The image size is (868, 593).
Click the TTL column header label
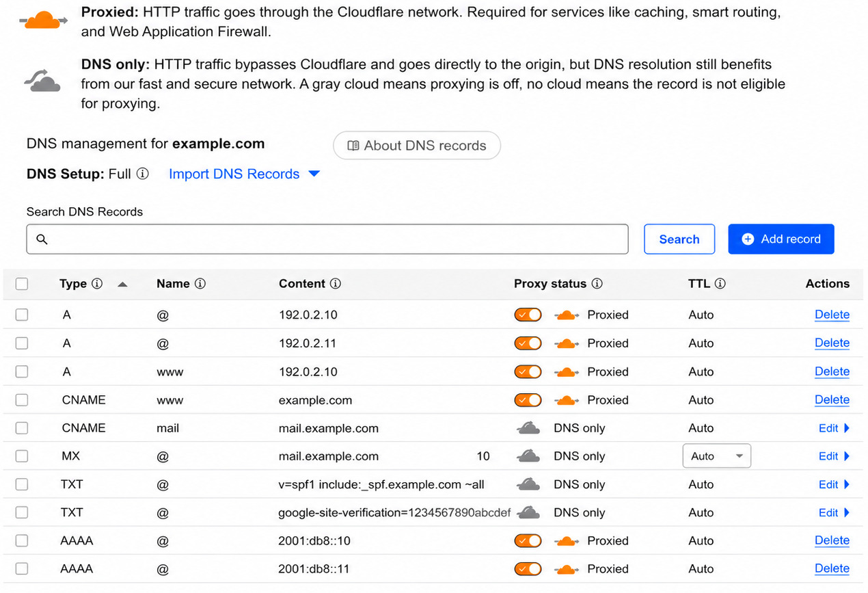(x=699, y=284)
